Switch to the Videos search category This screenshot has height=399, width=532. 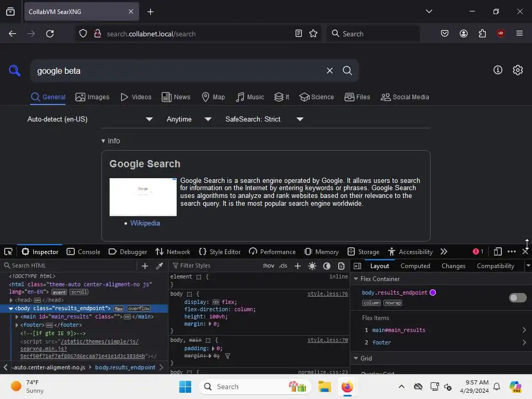pyautogui.click(x=136, y=97)
